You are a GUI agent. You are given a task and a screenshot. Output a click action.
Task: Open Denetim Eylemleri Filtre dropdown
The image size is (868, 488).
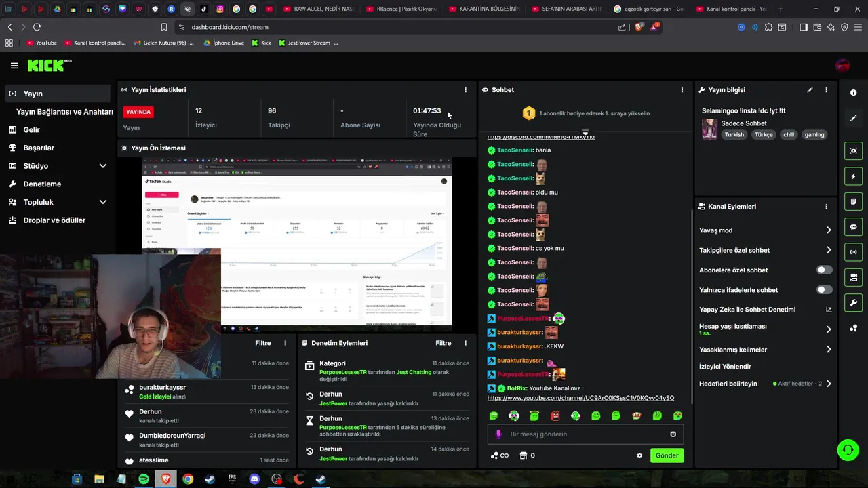[443, 343]
